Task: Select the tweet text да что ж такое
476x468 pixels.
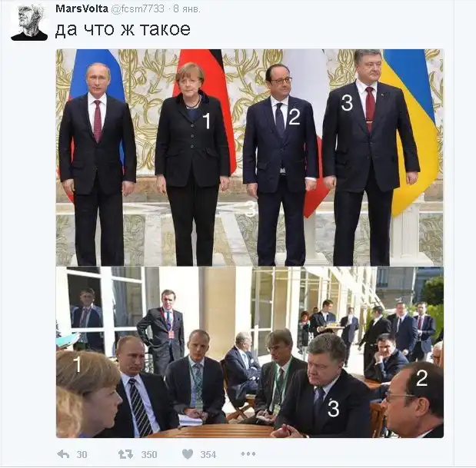Action: point(123,29)
